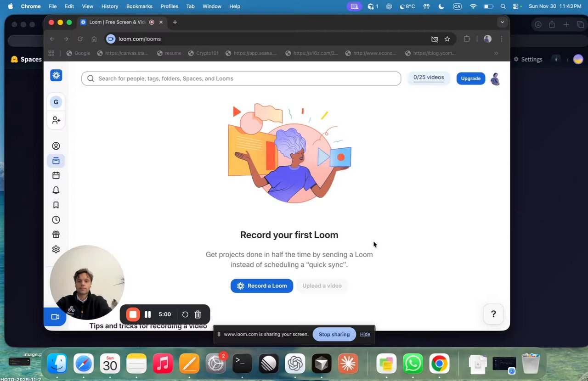Open ChatGPT app from the Dock
588x381 pixels.
pos(295,364)
